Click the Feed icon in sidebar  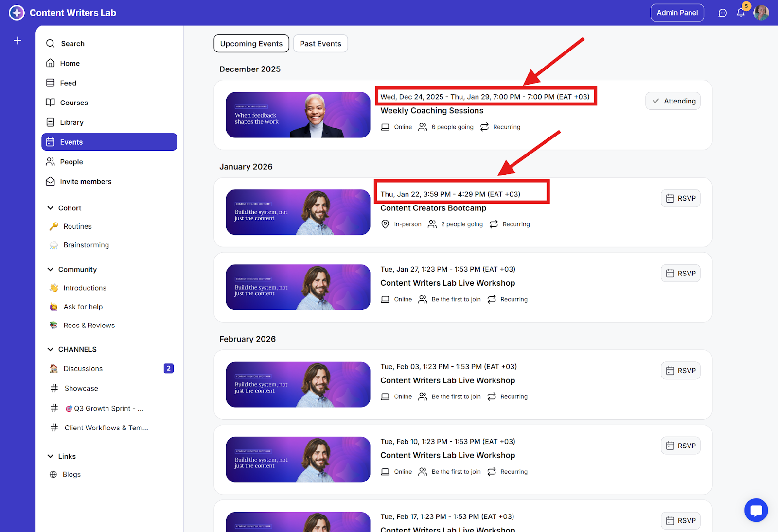pos(50,83)
